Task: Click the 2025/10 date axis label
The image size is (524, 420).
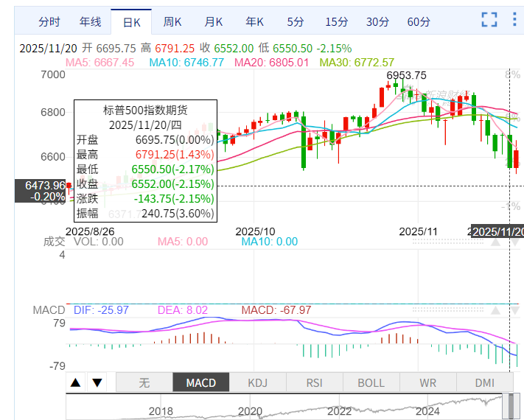Action: (255, 231)
